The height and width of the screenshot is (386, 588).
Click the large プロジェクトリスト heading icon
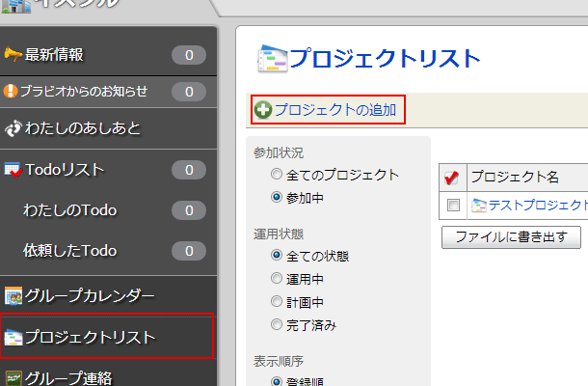272,59
